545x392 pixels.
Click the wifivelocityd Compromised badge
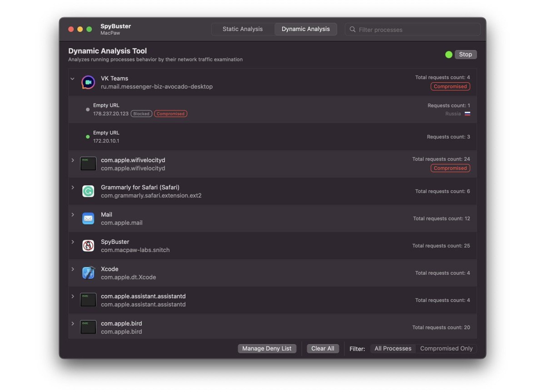coord(450,168)
